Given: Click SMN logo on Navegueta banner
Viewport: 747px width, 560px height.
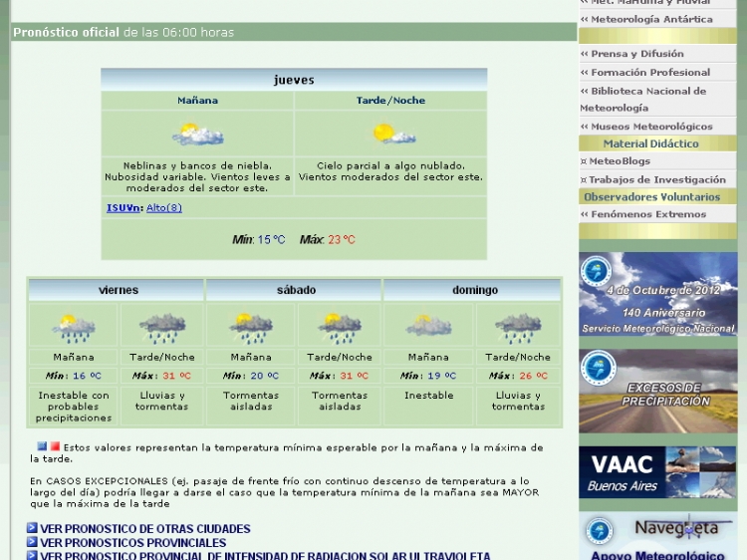Looking at the screenshot, I should click(600, 530).
